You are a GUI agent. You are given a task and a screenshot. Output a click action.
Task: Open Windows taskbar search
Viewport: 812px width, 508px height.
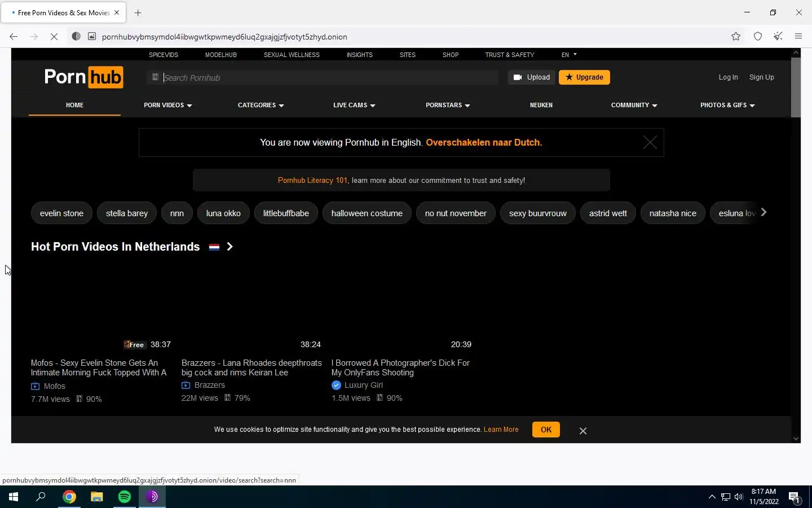coord(41,497)
